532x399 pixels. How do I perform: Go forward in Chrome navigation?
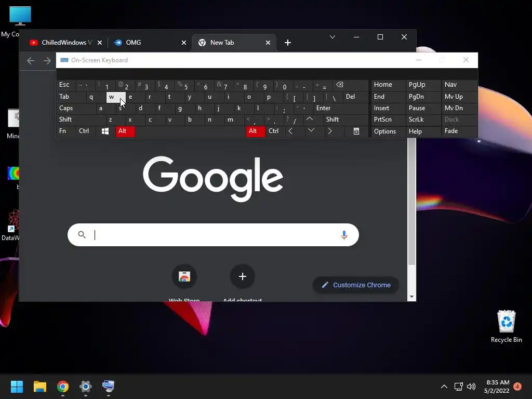(47, 61)
